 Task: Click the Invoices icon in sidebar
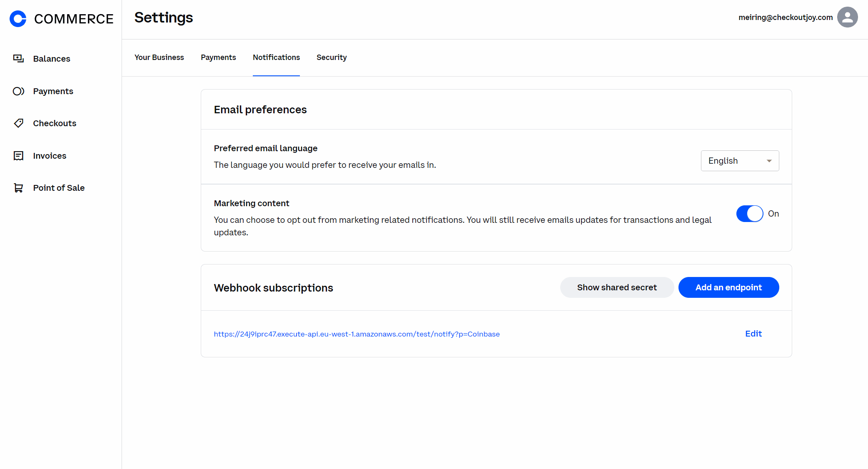click(18, 155)
